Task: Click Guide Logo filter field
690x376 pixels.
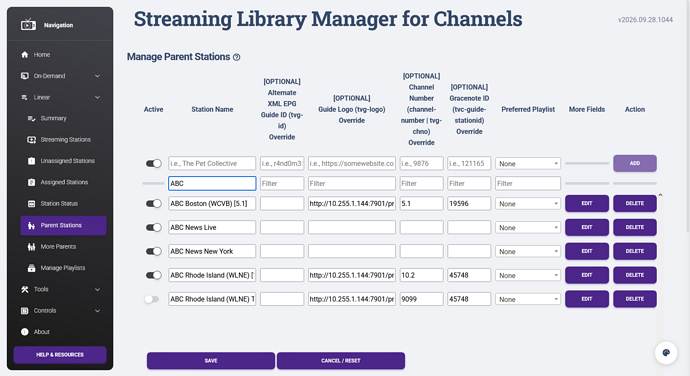Action: click(352, 184)
